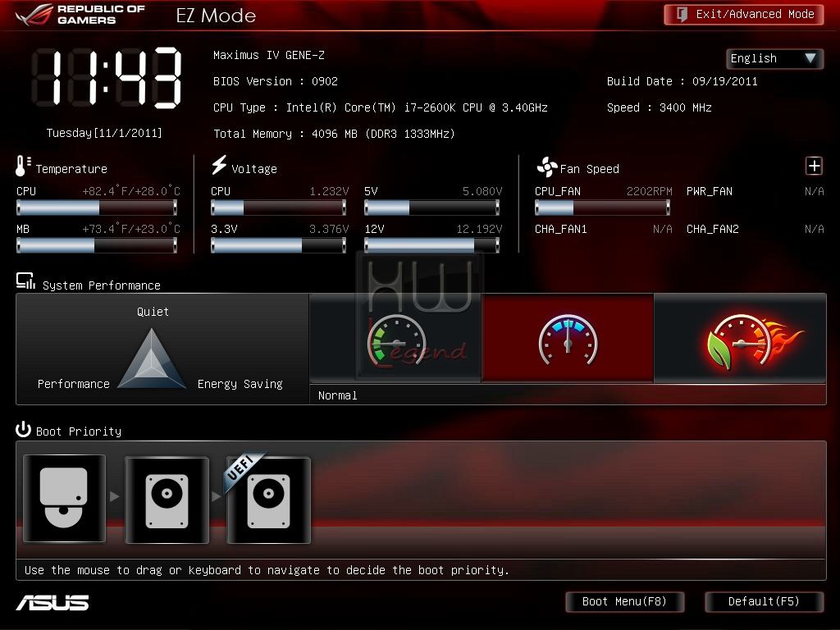Click the ASUS logo at bottom

[x=52, y=603]
